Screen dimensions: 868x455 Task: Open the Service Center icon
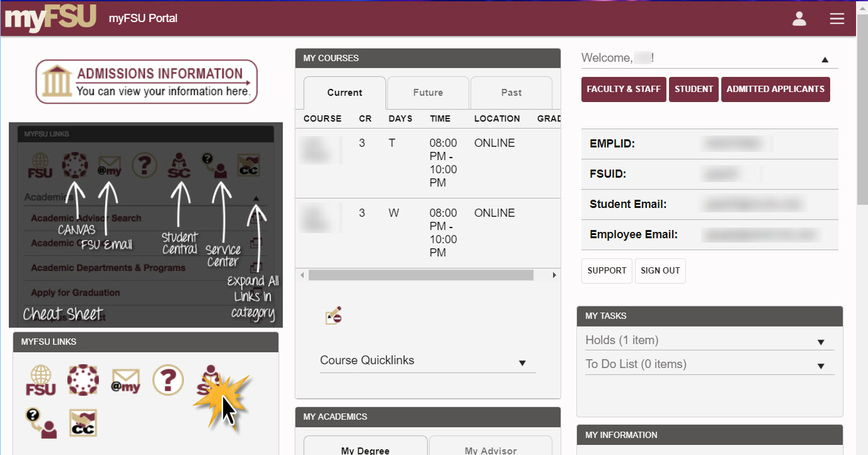pos(41,423)
